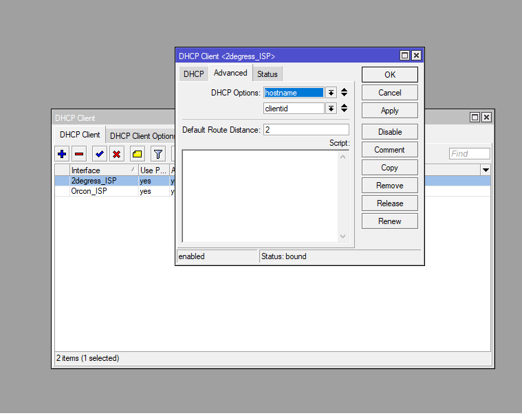Open the Status tab
Screen dimensions: 522x420
268,74
